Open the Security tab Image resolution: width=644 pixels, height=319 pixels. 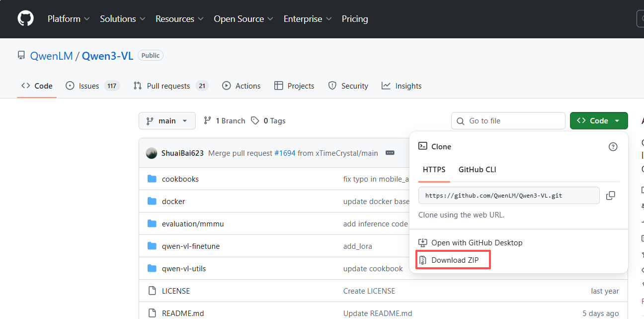(348, 86)
